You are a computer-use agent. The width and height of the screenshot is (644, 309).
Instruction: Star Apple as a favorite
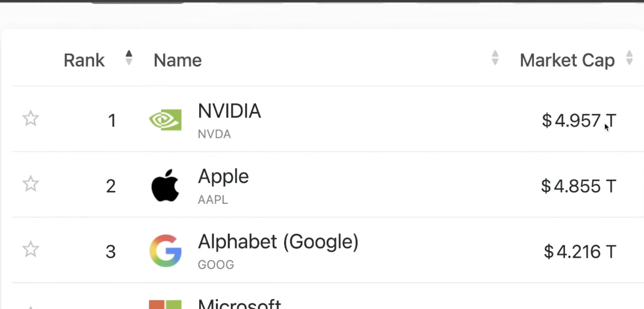[31, 184]
